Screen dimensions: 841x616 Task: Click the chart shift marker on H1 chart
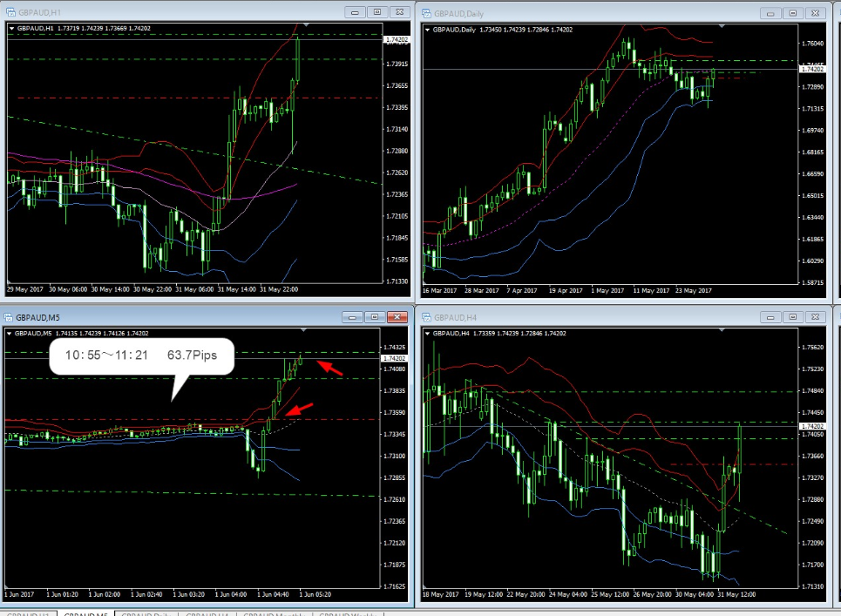tap(306, 25)
